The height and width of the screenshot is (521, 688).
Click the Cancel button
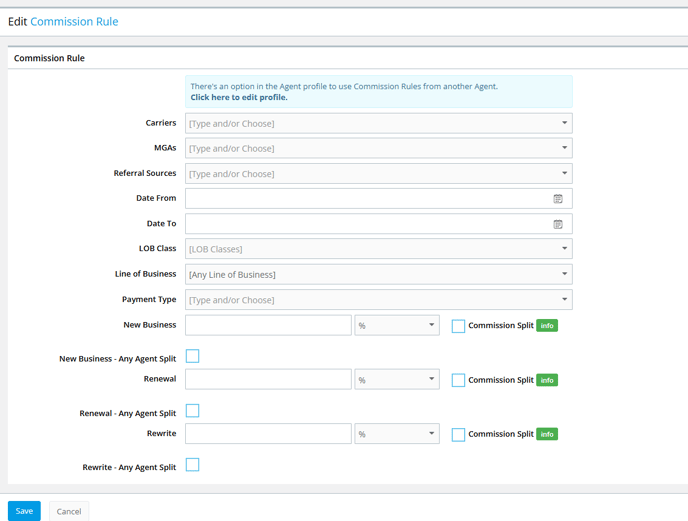point(69,511)
